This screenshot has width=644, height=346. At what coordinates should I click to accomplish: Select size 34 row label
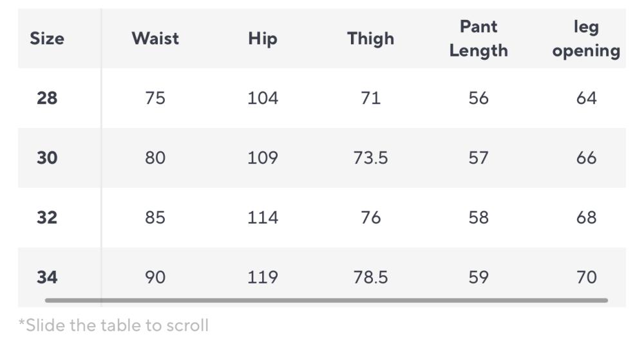coord(47,277)
